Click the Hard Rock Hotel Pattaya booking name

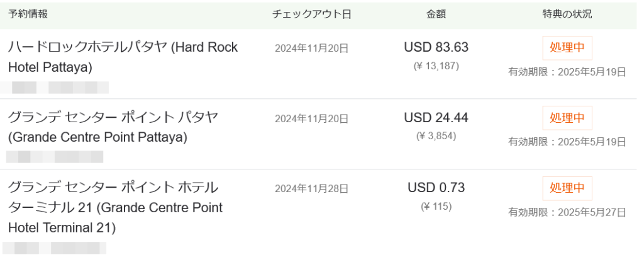(123, 57)
